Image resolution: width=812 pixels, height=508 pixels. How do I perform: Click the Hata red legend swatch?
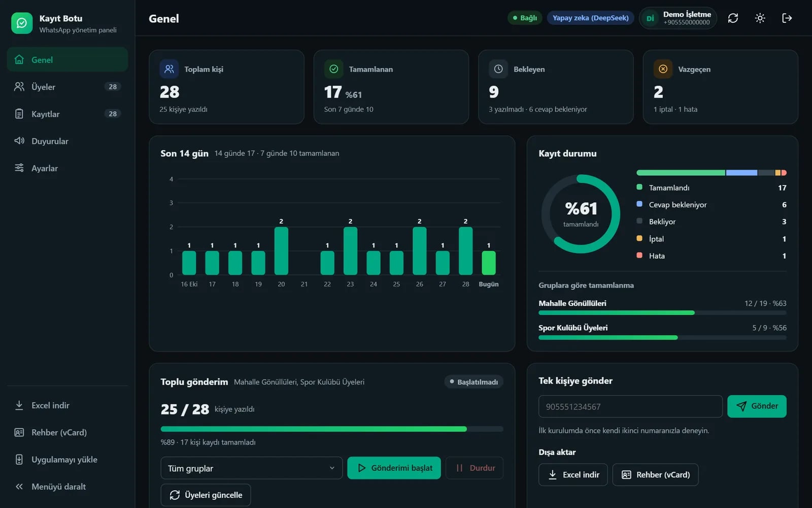[x=639, y=255]
